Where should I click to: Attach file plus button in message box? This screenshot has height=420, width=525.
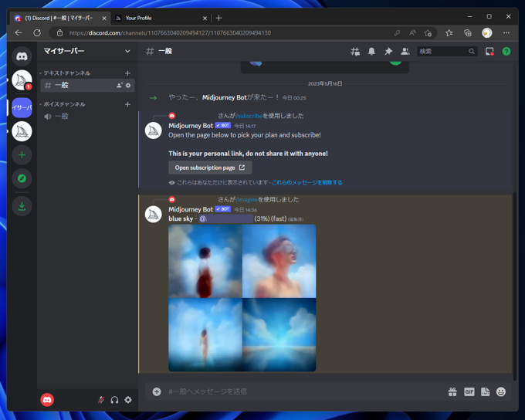click(157, 391)
